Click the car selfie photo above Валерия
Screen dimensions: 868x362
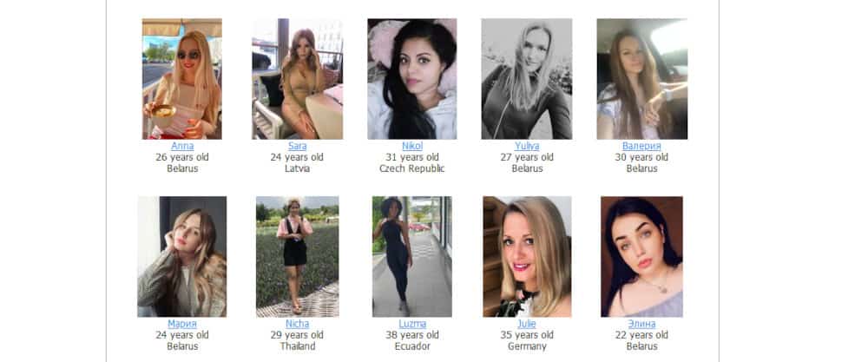[x=641, y=79]
